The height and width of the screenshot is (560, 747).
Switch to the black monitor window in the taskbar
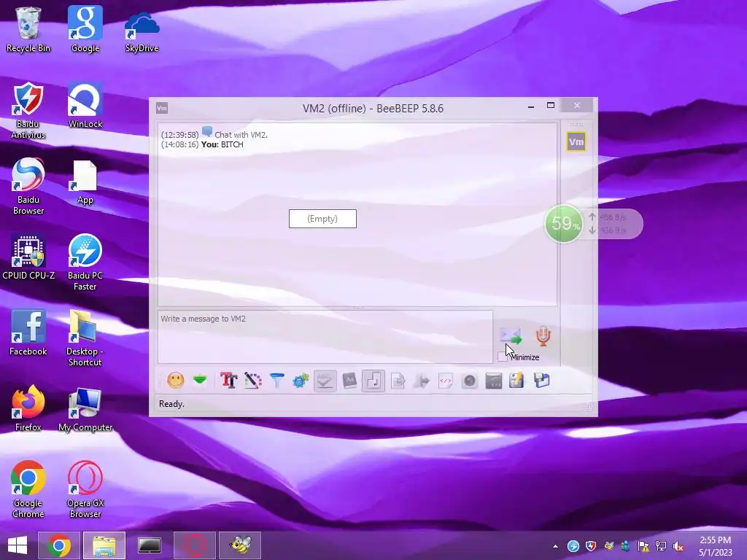pyautogui.click(x=150, y=545)
